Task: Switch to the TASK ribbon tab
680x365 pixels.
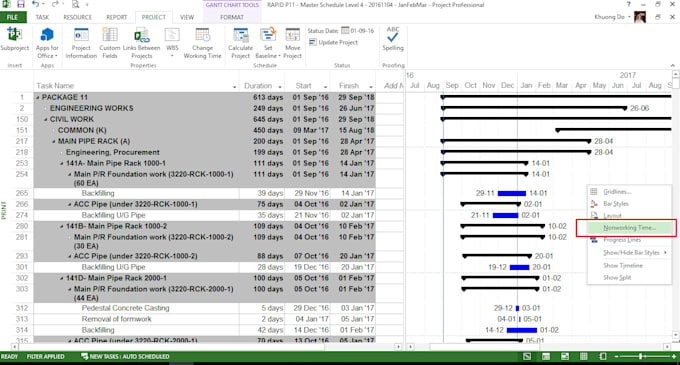Action: click(42, 17)
